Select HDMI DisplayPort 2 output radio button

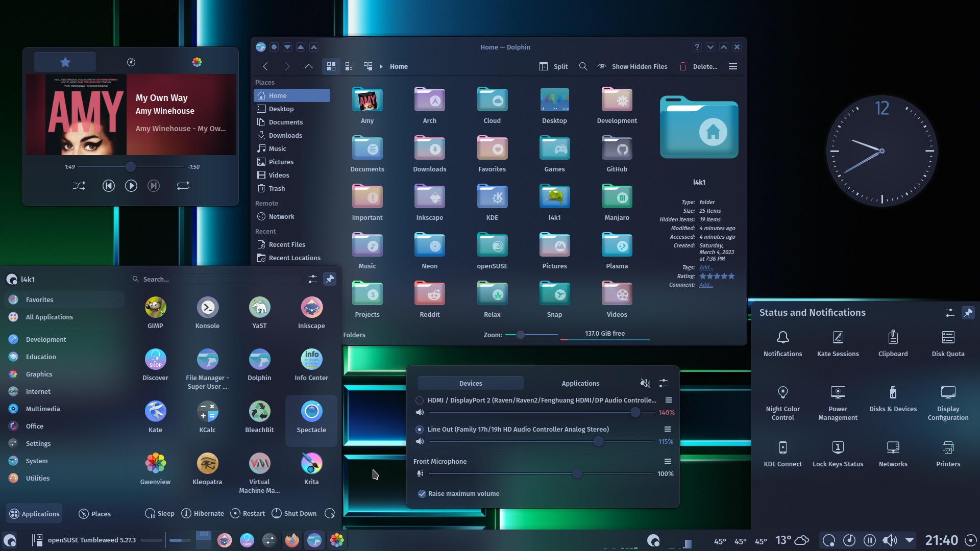[420, 400]
